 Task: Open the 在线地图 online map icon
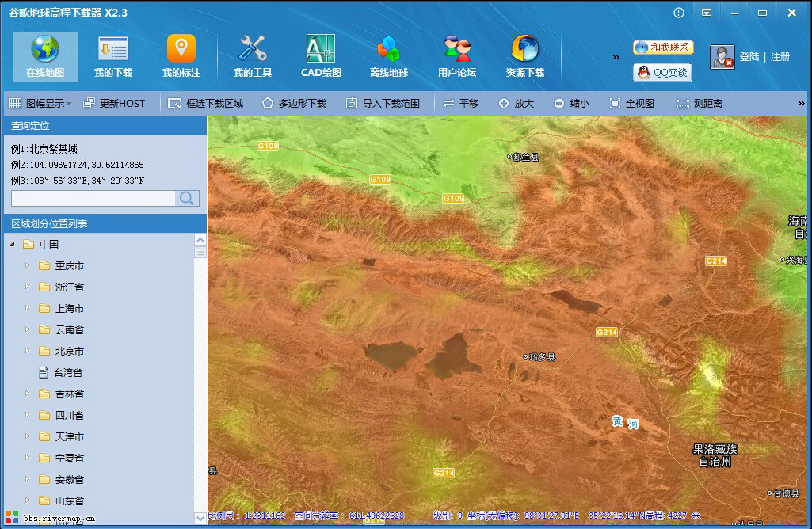pyautogui.click(x=45, y=49)
